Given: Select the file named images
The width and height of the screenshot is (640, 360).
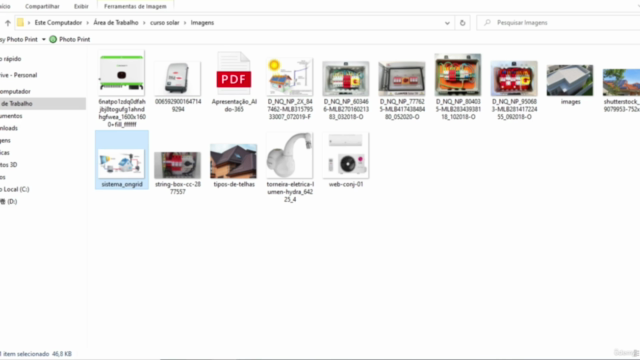Looking at the screenshot, I should coord(570,80).
